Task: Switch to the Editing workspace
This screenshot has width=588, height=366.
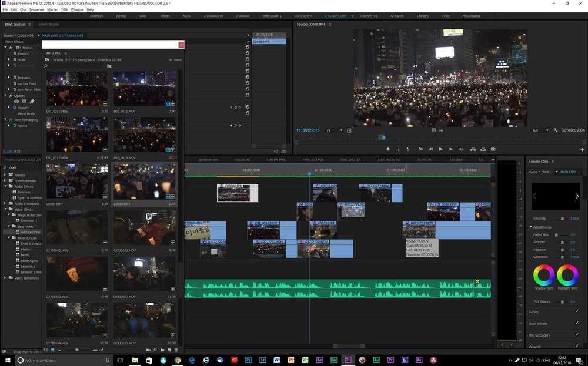Action: pos(121,16)
